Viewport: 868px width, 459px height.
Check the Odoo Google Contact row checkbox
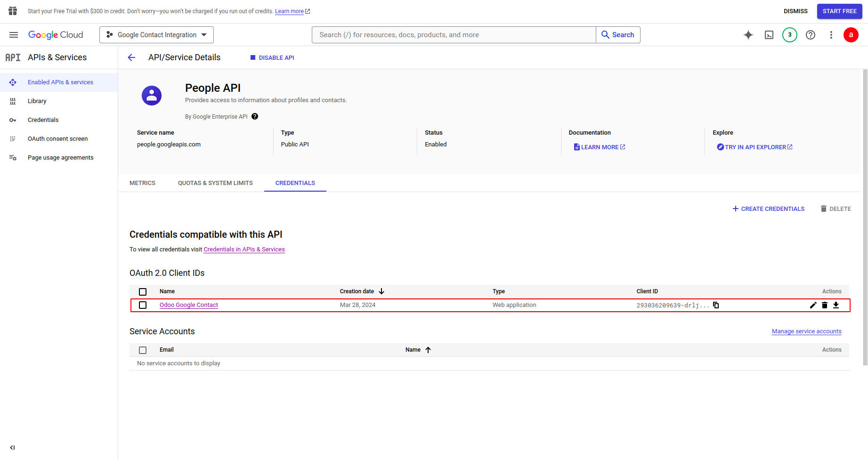(x=143, y=305)
